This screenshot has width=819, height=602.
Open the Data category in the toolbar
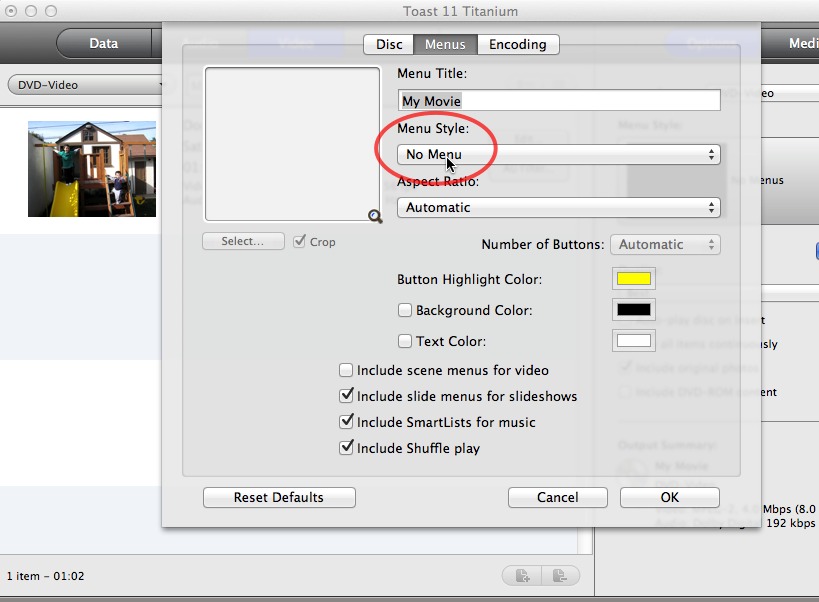point(103,43)
